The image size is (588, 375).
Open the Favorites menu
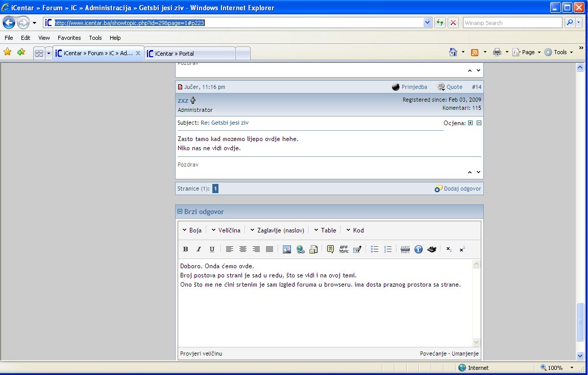[x=69, y=38]
